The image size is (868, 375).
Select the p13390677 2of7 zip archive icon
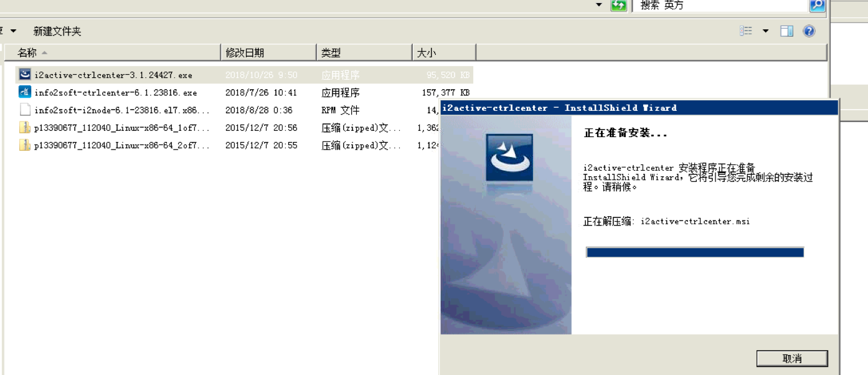[25, 145]
